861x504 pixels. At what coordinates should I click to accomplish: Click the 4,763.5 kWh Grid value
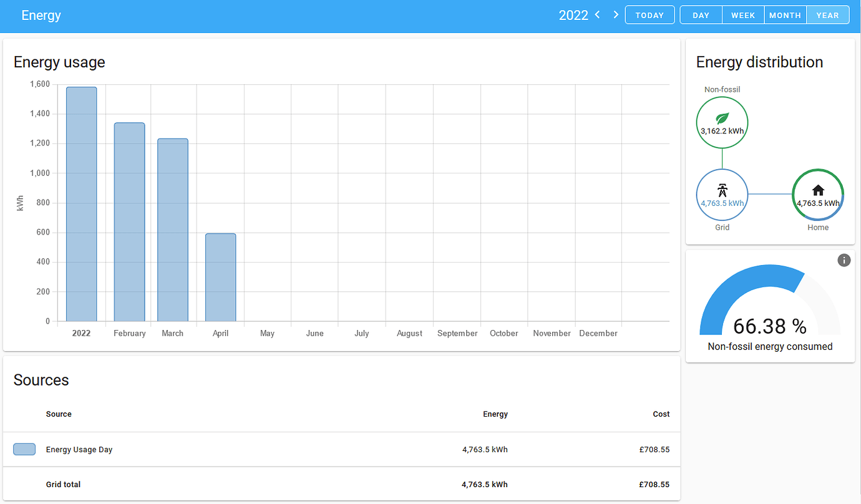722,203
